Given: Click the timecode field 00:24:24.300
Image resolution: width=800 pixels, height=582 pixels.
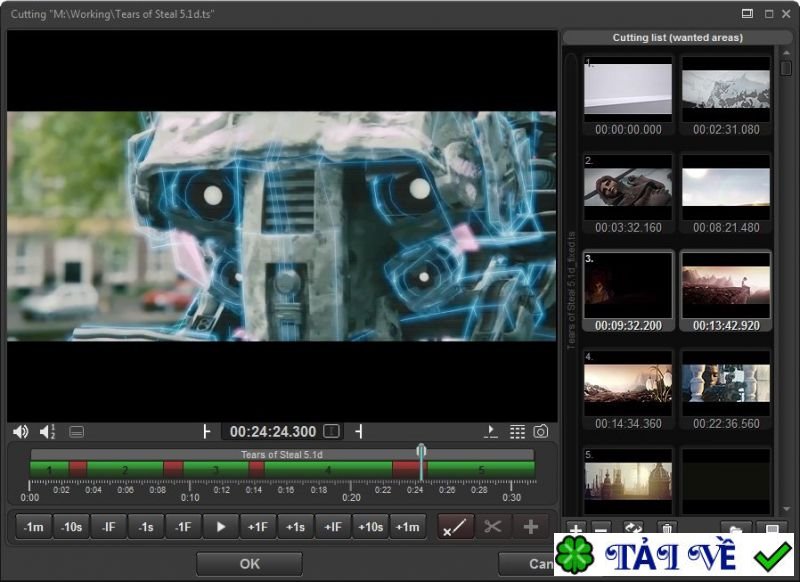Looking at the screenshot, I should tap(272, 432).
